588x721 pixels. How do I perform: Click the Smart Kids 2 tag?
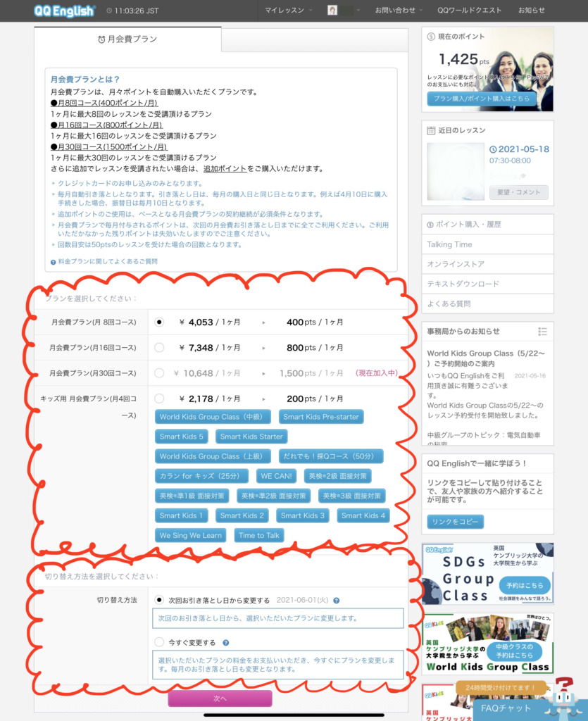coord(242,516)
